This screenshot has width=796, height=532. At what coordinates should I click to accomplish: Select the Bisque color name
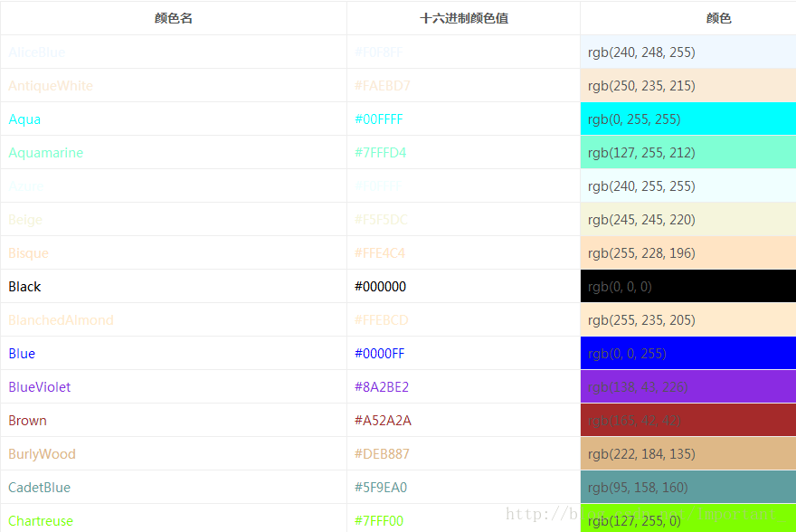pos(28,253)
